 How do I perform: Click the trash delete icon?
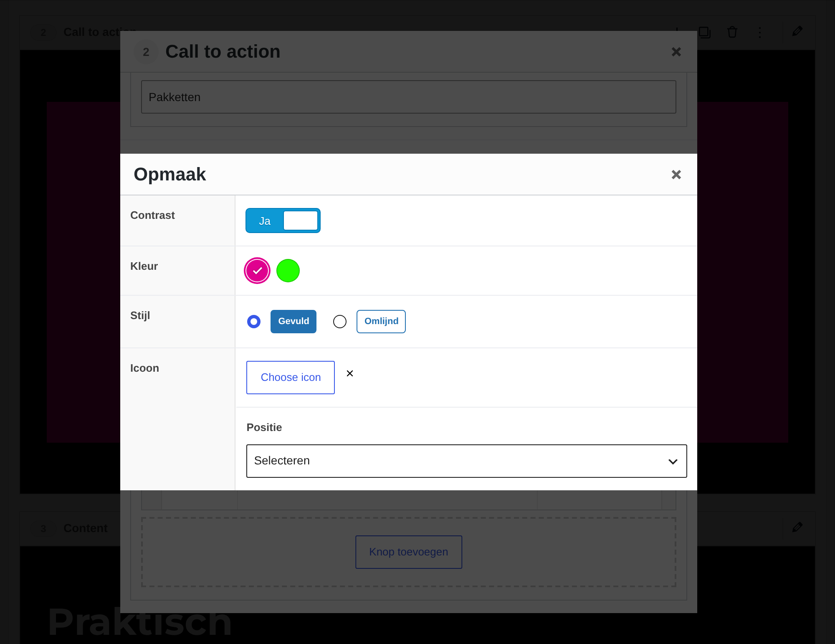pos(732,32)
